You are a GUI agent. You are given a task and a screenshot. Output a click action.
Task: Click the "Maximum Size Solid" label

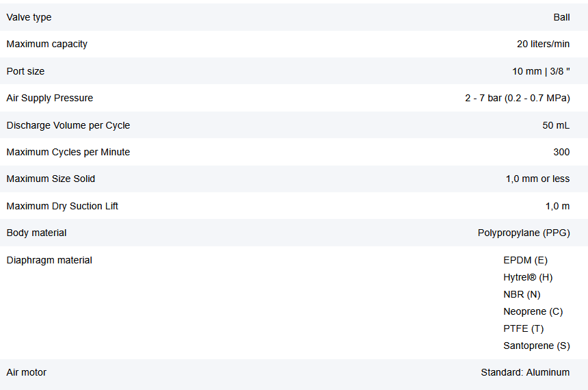[51, 179]
